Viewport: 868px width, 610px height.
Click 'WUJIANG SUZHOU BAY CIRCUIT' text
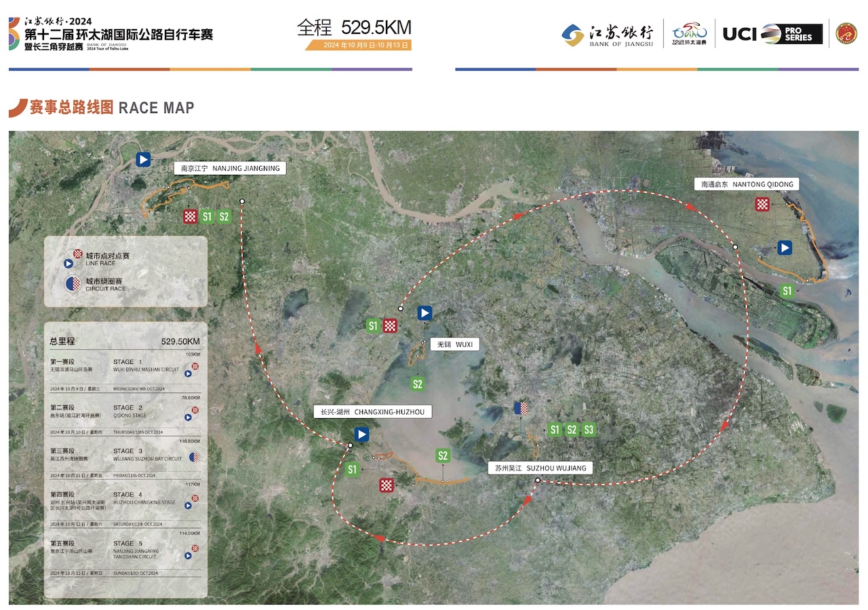(147, 459)
